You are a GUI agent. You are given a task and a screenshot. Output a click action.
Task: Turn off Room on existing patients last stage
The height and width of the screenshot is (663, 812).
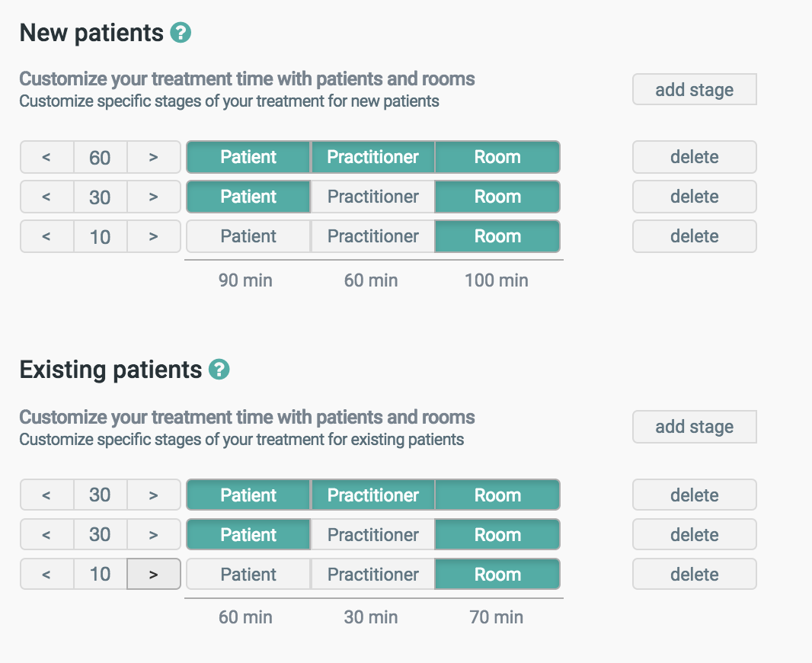pyautogui.click(x=497, y=575)
